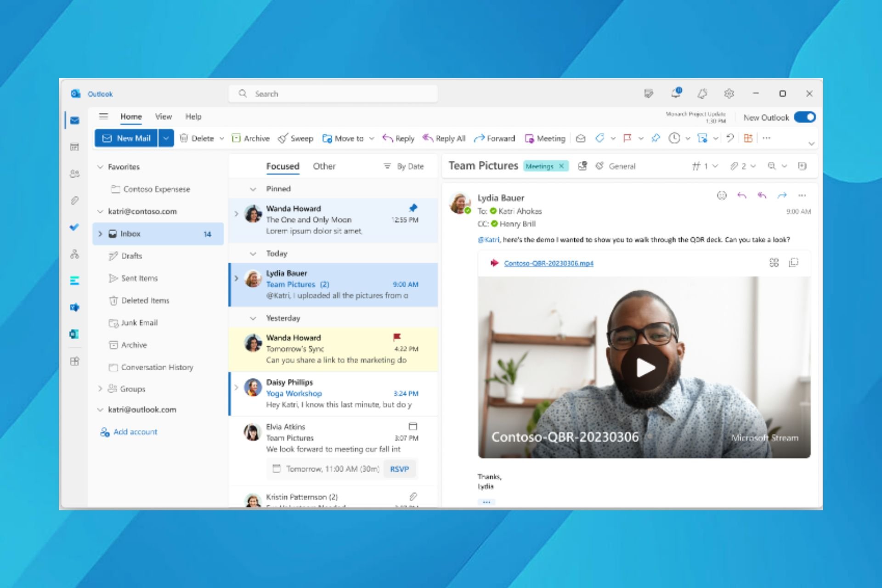The height and width of the screenshot is (588, 882).
Task: Expand the Groups section
Action: (100, 389)
